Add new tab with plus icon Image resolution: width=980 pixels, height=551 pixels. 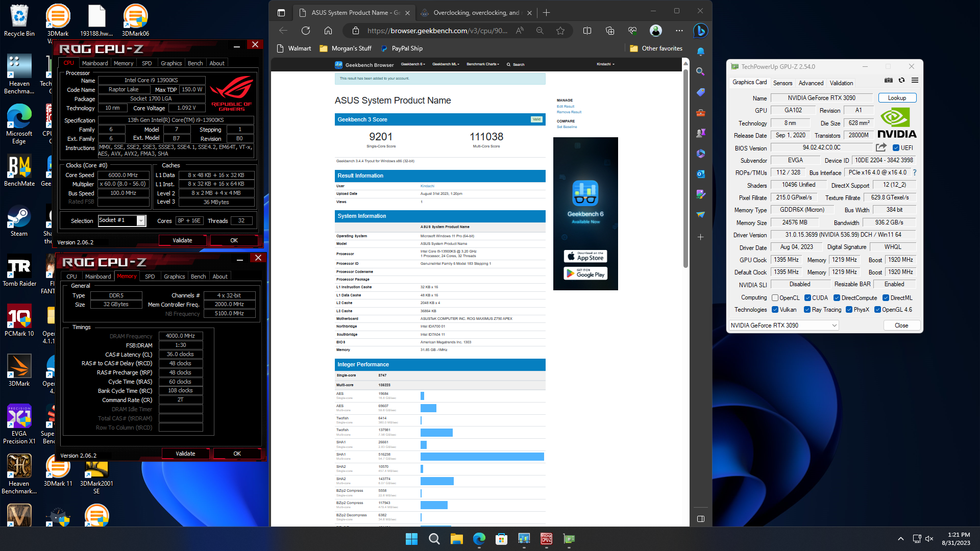546,13
